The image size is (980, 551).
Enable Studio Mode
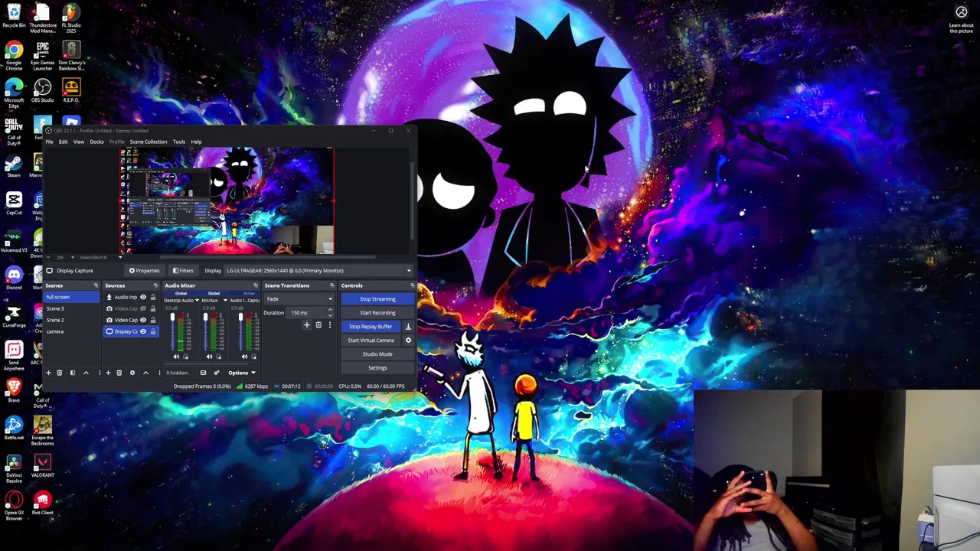pyautogui.click(x=377, y=354)
